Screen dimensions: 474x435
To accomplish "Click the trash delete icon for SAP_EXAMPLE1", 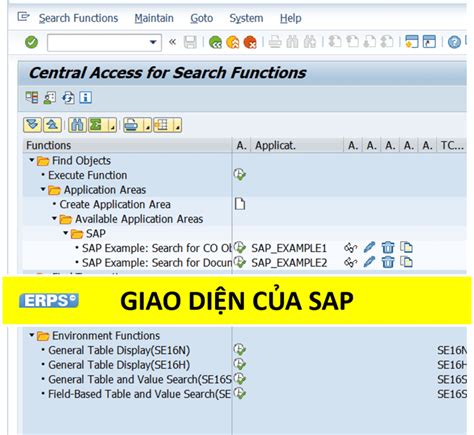I will point(388,248).
